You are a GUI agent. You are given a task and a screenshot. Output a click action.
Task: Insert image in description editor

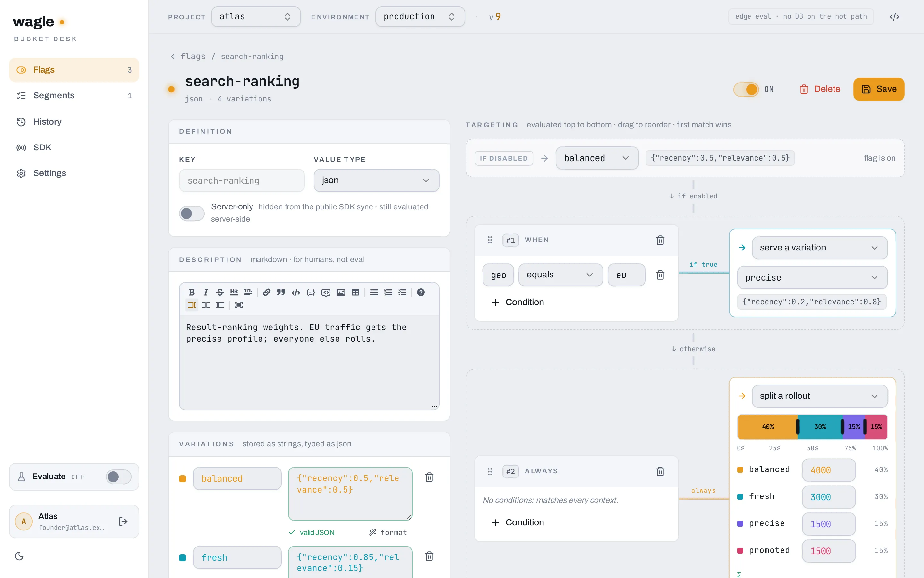(341, 293)
